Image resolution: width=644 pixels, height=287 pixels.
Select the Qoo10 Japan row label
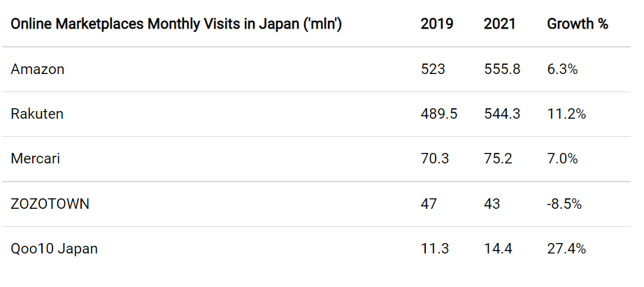coord(55,249)
